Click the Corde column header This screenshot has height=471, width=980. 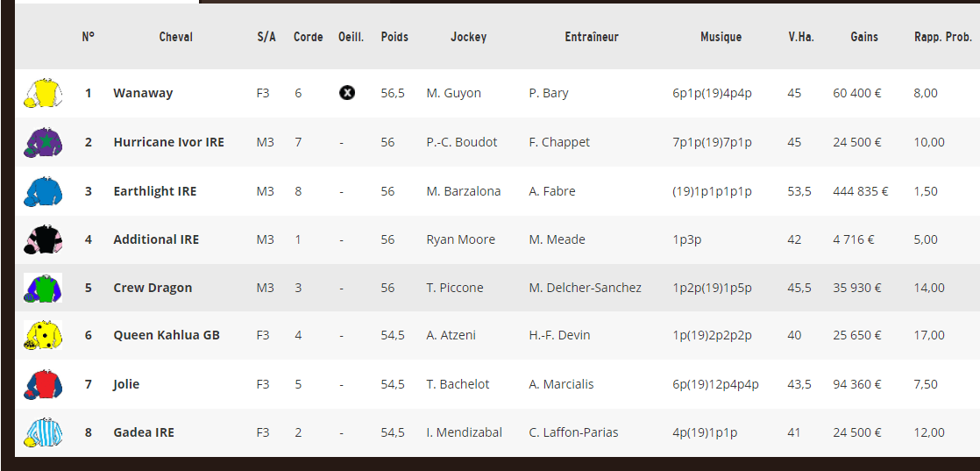point(309,37)
